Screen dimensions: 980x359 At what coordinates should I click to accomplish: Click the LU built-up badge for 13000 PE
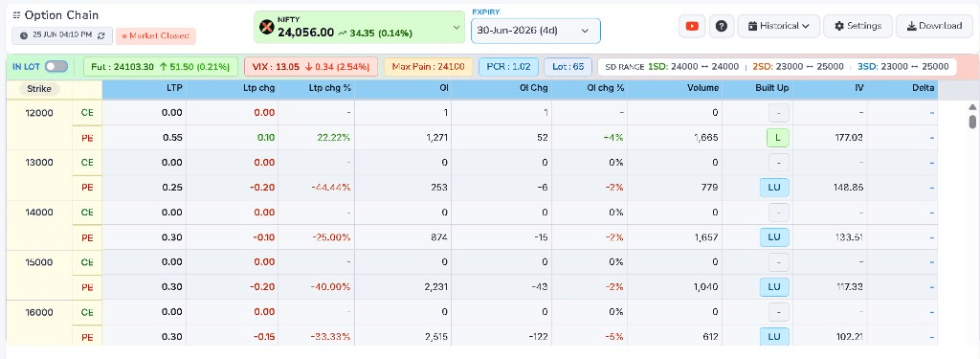pos(774,187)
